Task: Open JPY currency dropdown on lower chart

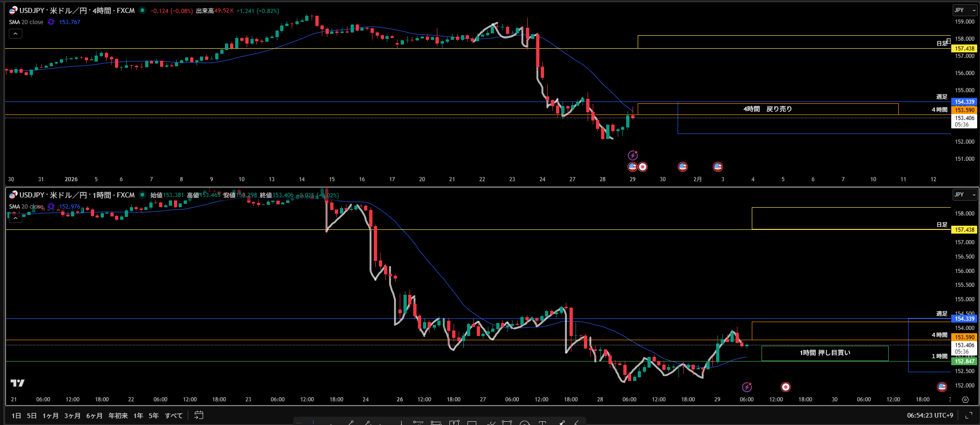Action: pos(964,195)
